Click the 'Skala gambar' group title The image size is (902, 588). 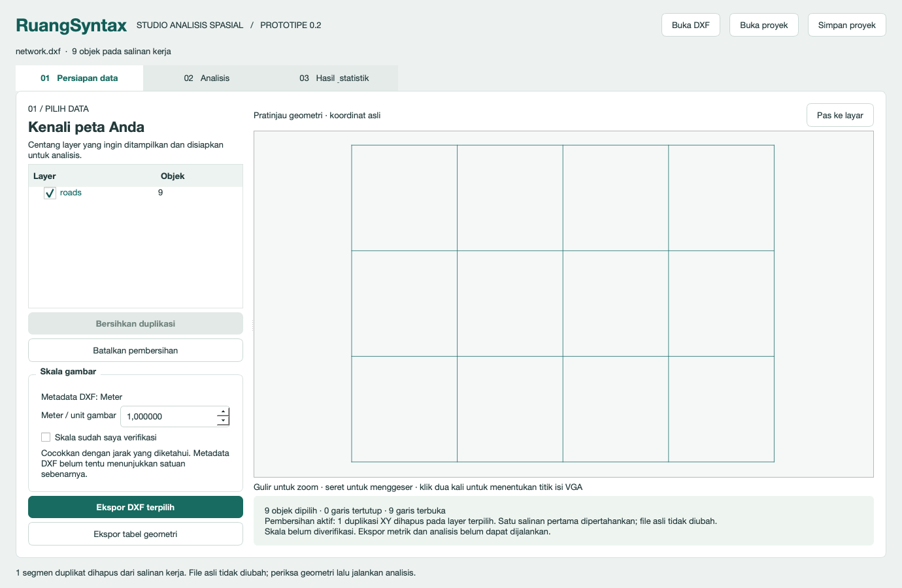tap(68, 371)
